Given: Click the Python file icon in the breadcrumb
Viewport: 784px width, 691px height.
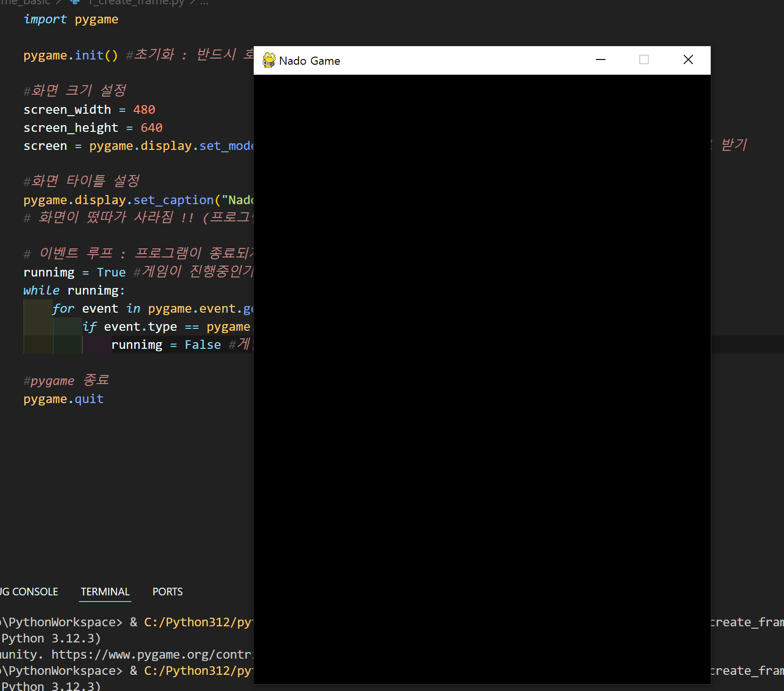Looking at the screenshot, I should pyautogui.click(x=75, y=2).
